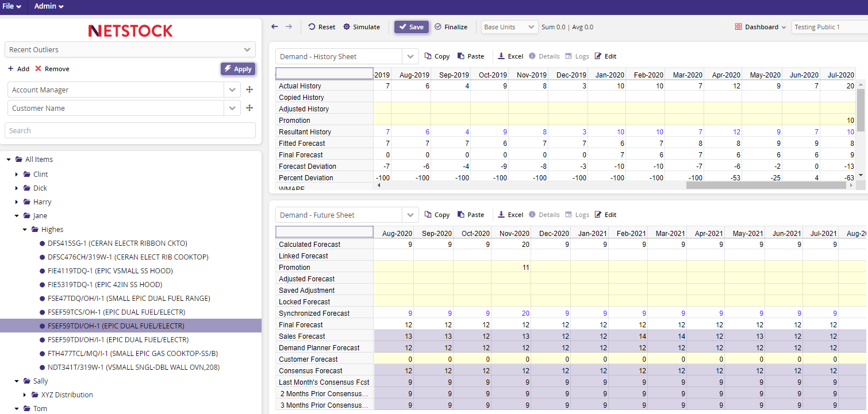
Task: Click the Apply filter button
Action: click(238, 69)
